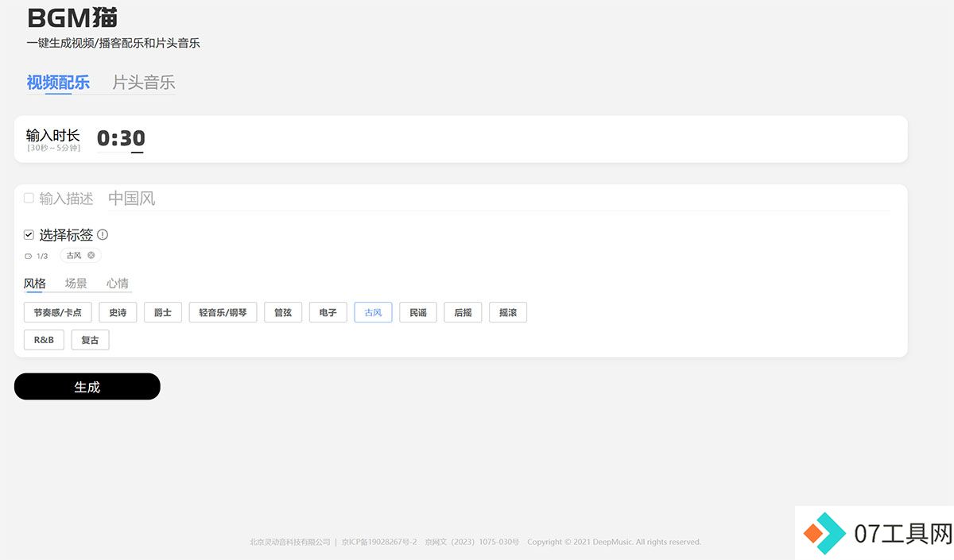Choose the R&B style tag

(x=45, y=340)
